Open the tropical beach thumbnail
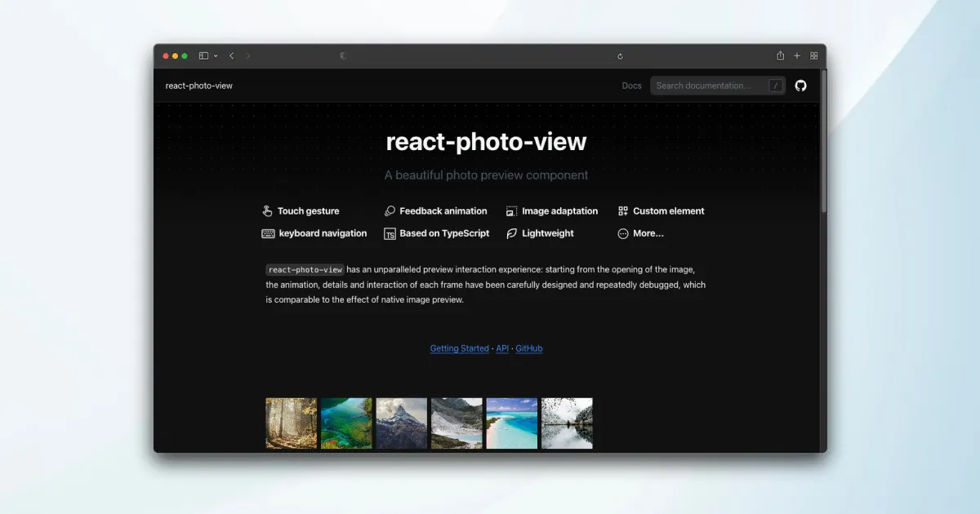 coord(512,423)
